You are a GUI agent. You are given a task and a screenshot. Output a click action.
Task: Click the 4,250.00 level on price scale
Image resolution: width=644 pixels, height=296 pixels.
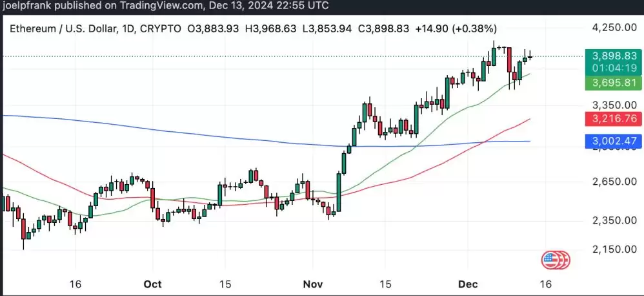click(x=612, y=28)
